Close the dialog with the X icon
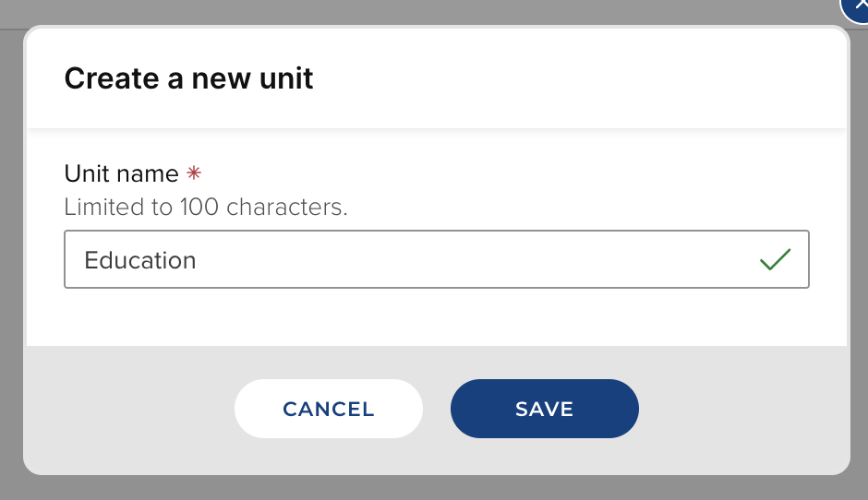 (857, 7)
